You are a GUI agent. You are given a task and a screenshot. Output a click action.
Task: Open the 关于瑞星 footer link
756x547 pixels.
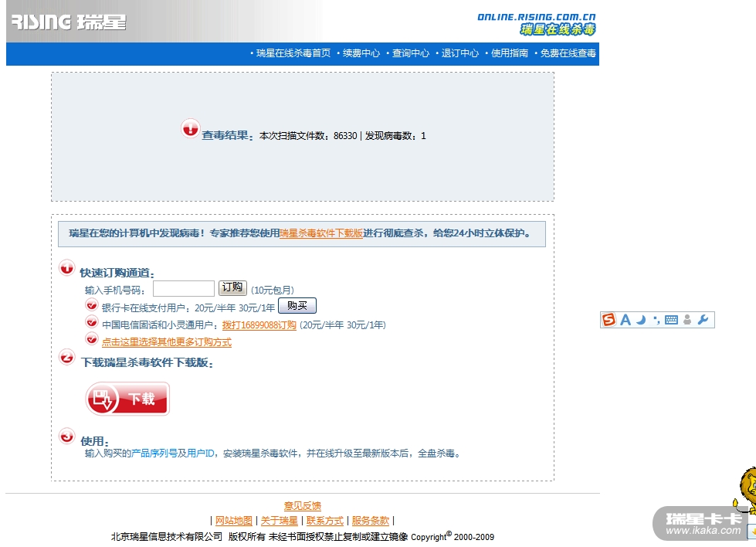pyautogui.click(x=280, y=521)
